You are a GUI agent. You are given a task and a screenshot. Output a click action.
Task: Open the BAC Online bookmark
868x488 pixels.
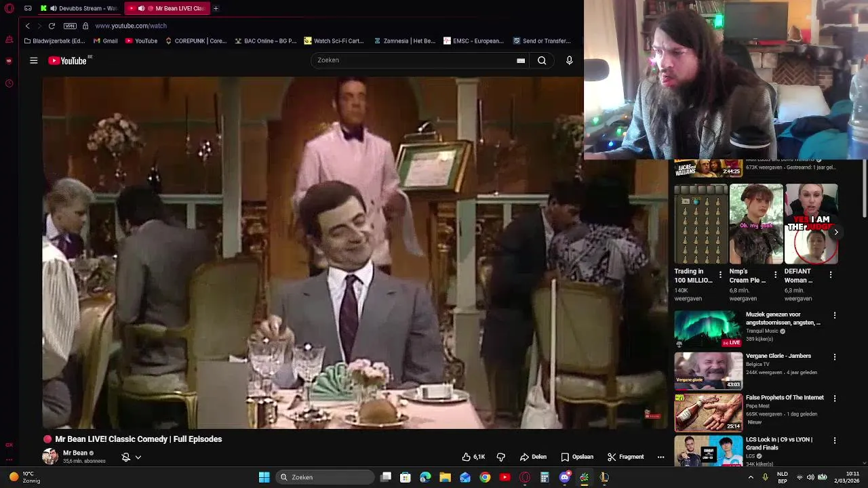pos(265,41)
